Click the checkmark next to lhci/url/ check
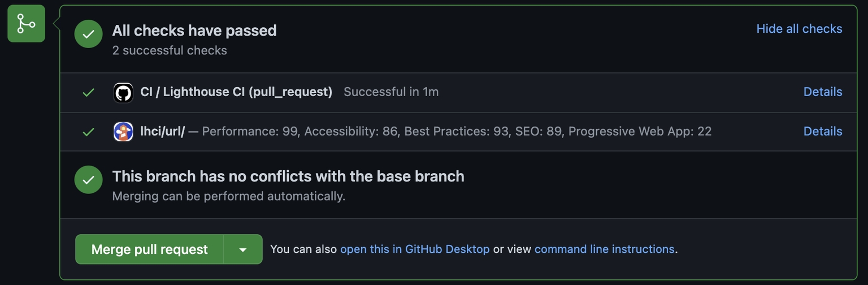The width and height of the screenshot is (868, 285). 88,132
